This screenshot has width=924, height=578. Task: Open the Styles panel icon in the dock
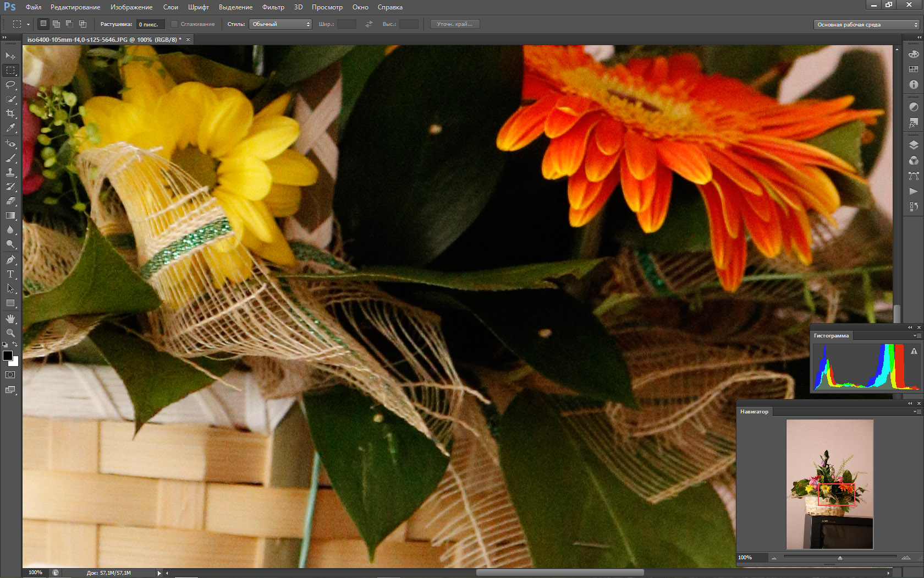pos(914,122)
